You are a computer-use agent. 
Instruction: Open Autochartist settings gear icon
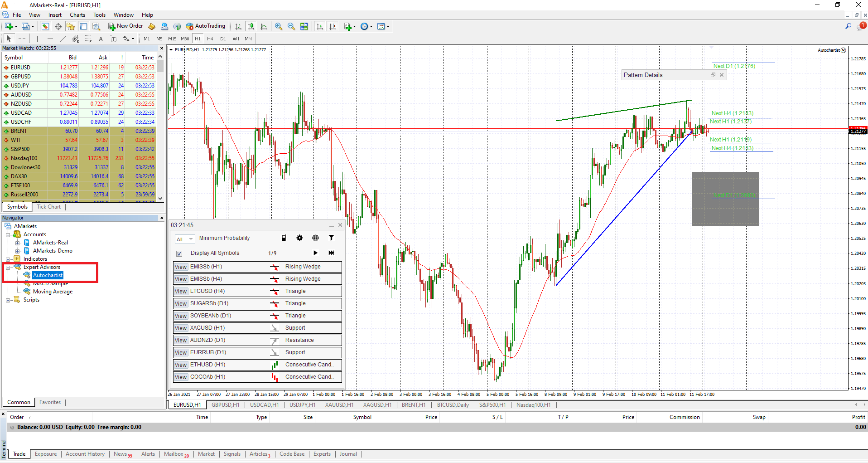[299, 238]
